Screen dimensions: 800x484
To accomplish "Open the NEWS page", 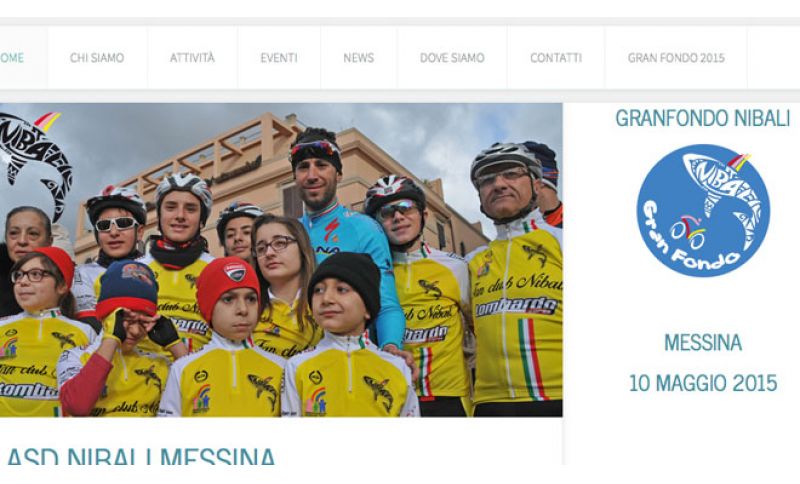I will [x=358, y=58].
